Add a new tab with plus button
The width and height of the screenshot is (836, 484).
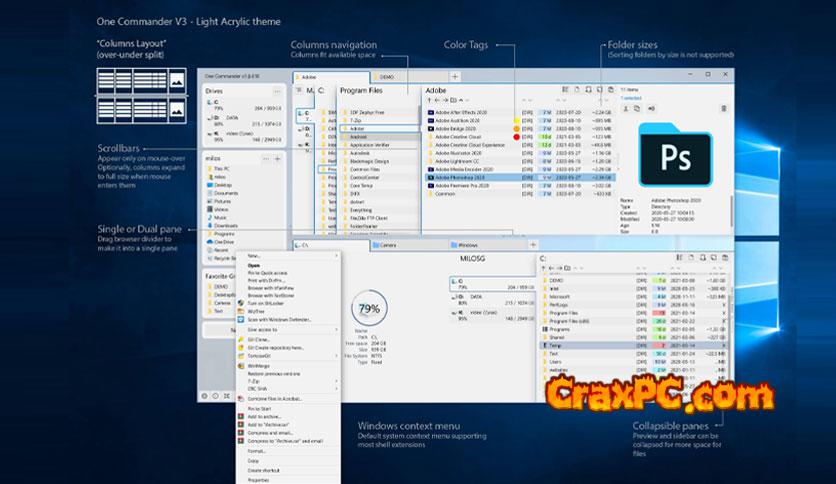click(455, 76)
